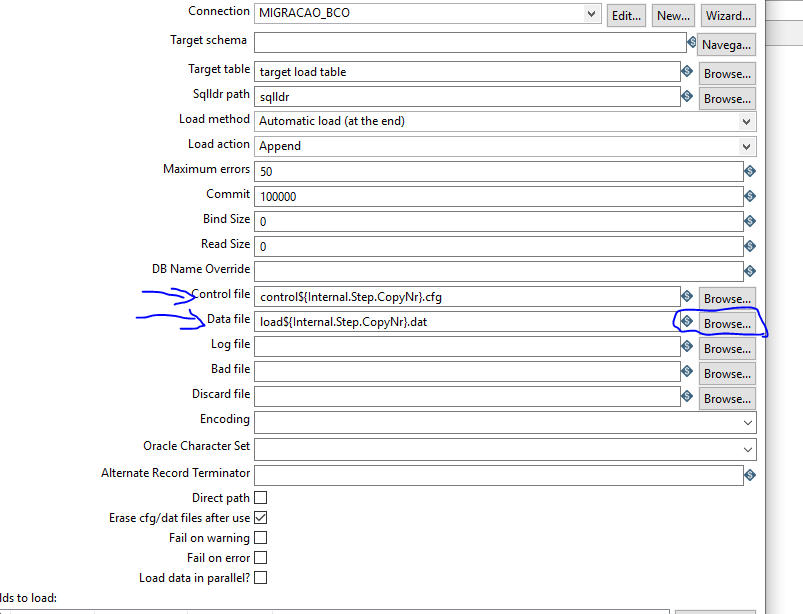803x614 pixels.
Task: Click the variable icon next to Log file
Action: tap(688, 348)
